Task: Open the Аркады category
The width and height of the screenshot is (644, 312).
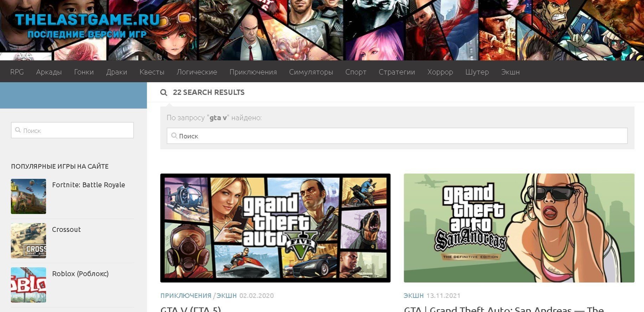Action: 49,72
